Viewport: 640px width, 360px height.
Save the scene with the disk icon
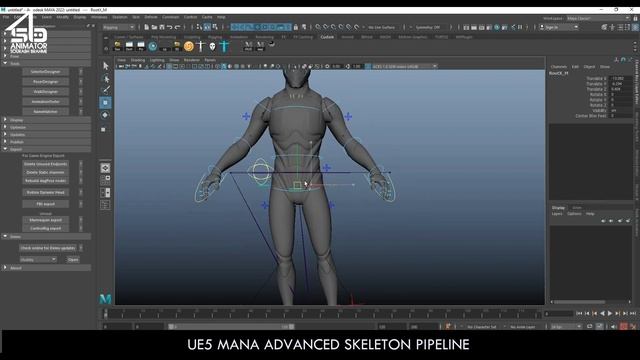tap(162, 27)
